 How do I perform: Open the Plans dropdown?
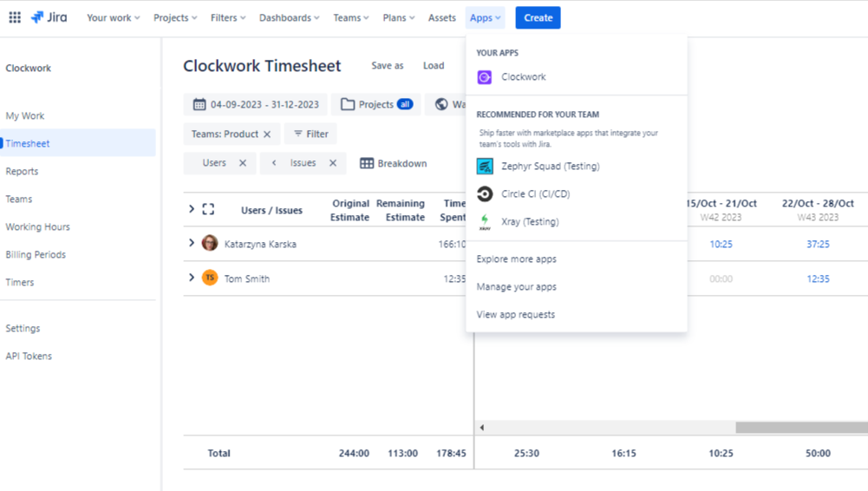399,17
